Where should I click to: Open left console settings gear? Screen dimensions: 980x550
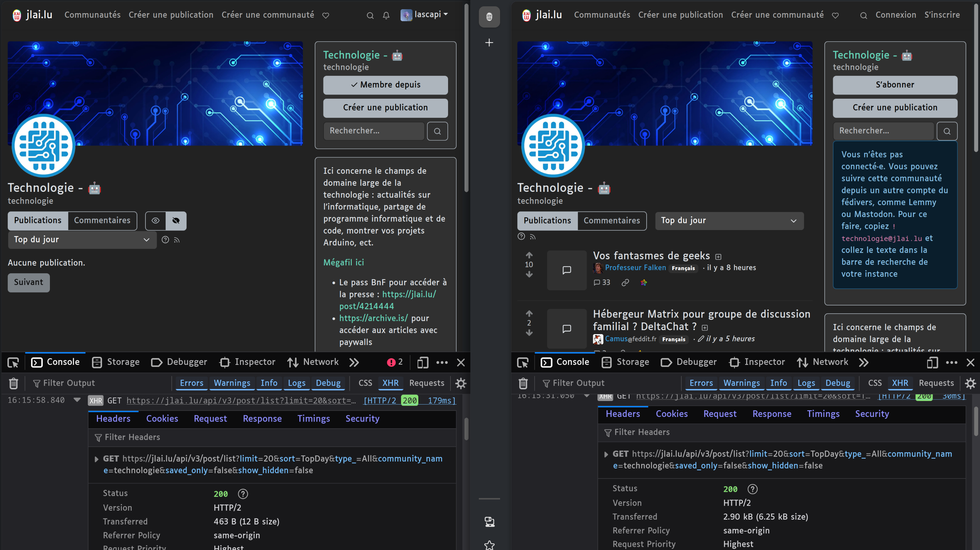461,383
